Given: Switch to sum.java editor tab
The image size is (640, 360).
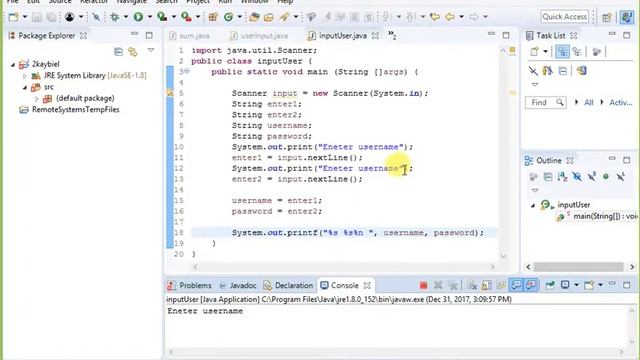Looking at the screenshot, I should point(190,36).
